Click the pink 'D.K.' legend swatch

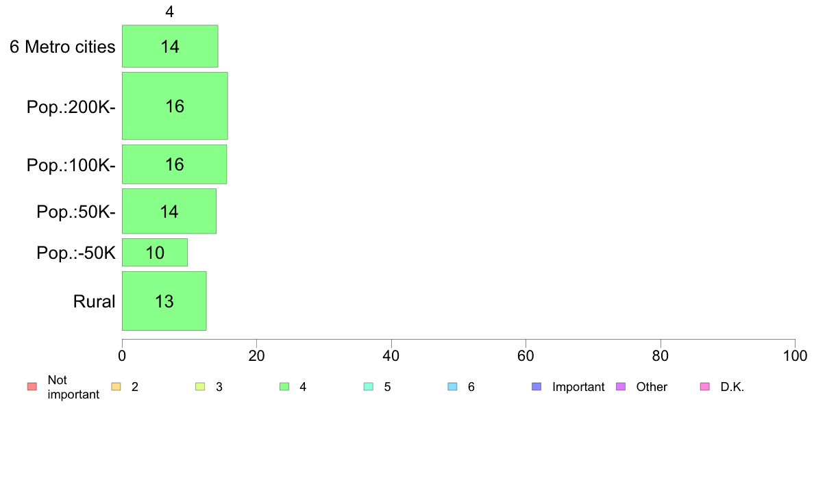(705, 387)
